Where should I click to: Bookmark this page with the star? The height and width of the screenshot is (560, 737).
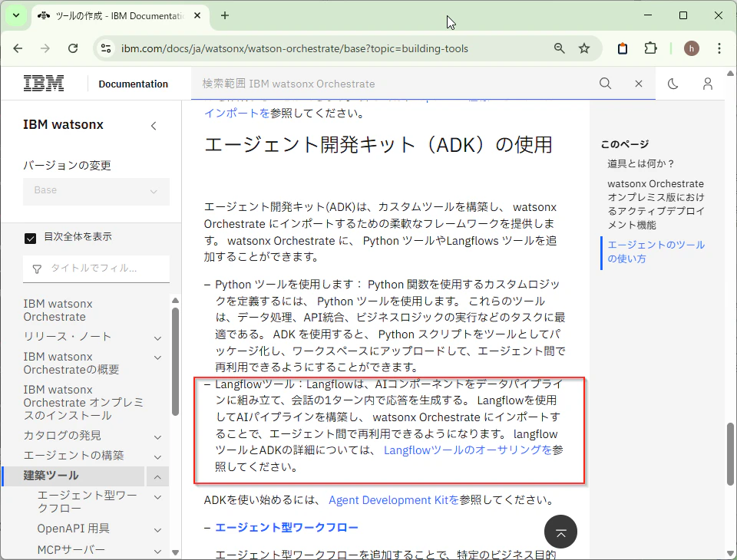(584, 48)
